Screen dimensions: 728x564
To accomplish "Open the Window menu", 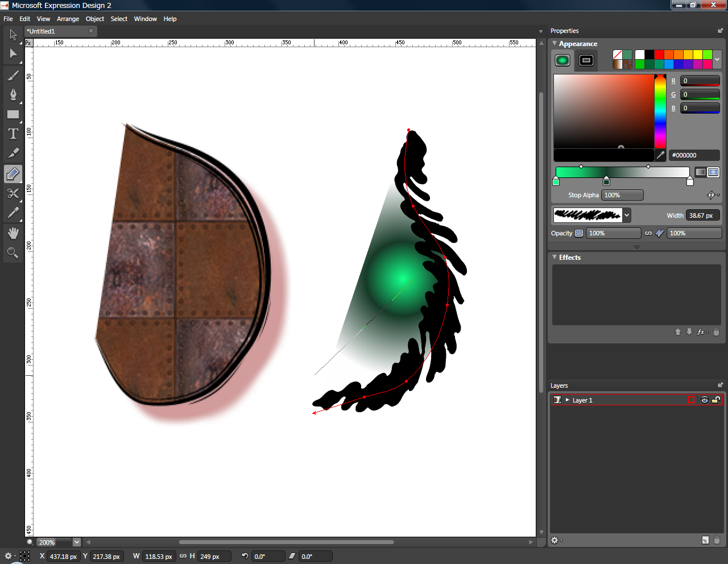I will point(146,19).
